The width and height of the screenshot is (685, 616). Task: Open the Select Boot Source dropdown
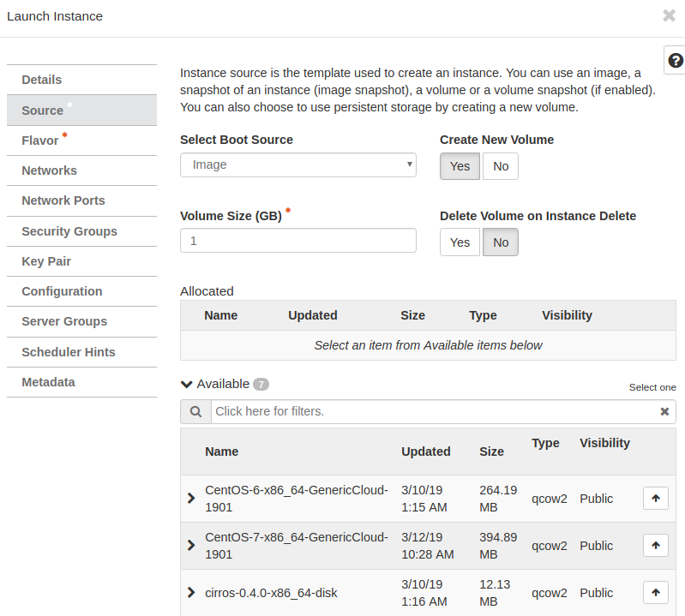pos(297,165)
